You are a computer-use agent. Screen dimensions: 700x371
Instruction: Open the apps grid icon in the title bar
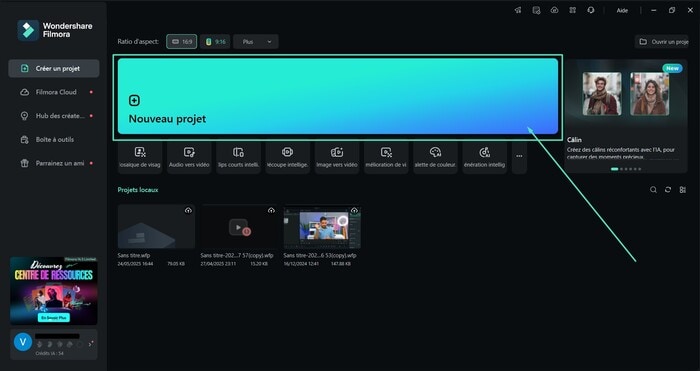tap(572, 10)
